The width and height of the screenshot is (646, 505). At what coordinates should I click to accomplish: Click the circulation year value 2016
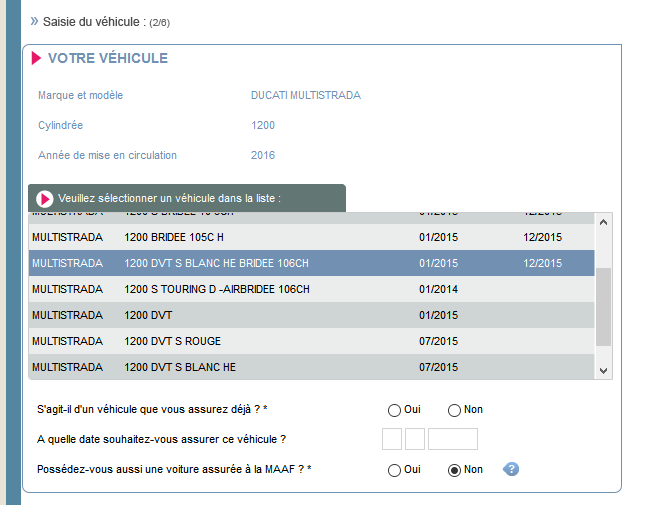click(x=263, y=155)
